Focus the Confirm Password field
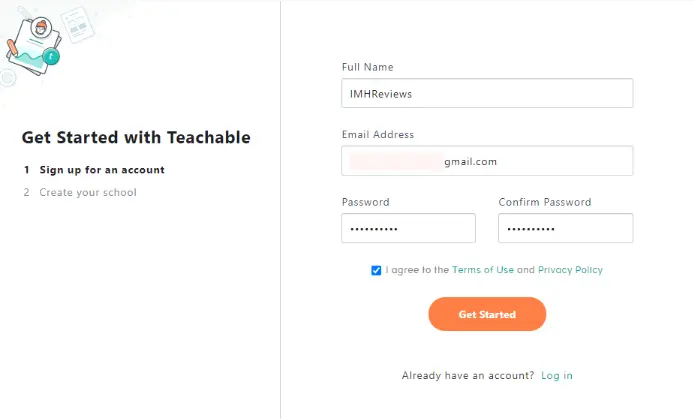This screenshot has height=419, width=694. click(565, 228)
